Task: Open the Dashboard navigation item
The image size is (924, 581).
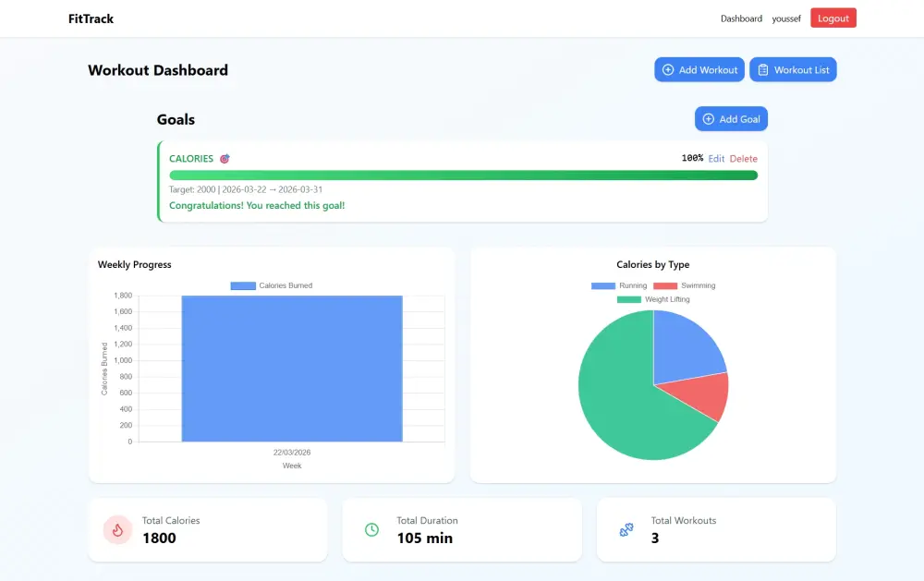Action: coord(741,18)
